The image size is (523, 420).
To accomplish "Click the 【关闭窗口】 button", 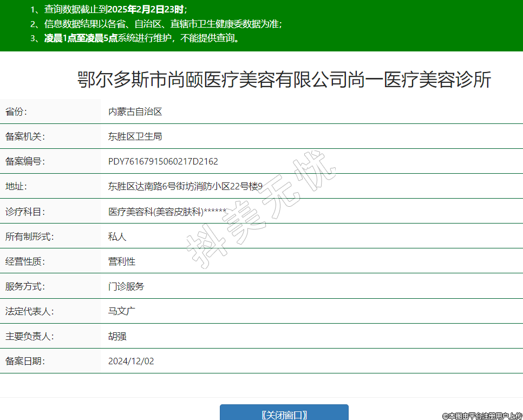I will tap(284, 414).
